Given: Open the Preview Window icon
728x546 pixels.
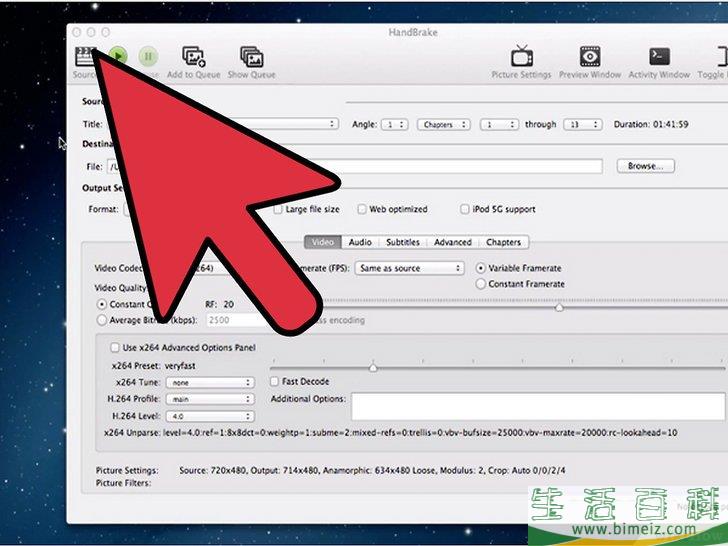Looking at the screenshot, I should point(590,57).
